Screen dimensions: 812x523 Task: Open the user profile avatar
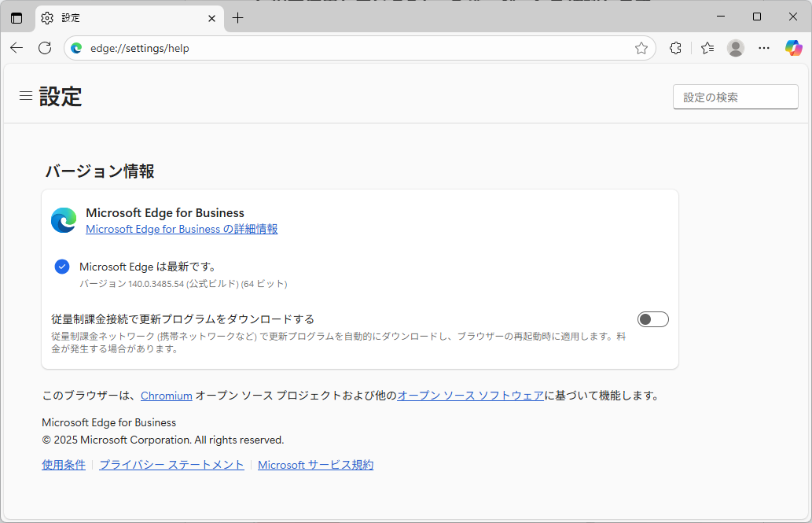[x=735, y=48]
